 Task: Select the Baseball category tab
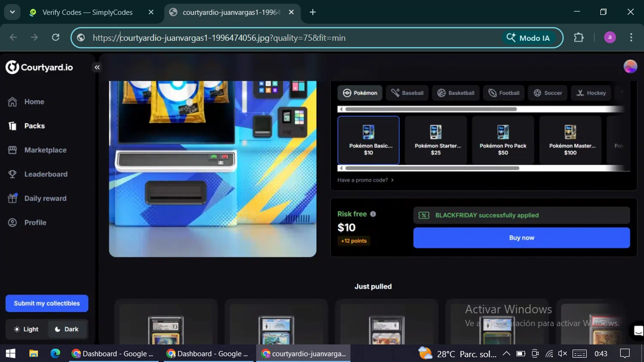point(407,93)
